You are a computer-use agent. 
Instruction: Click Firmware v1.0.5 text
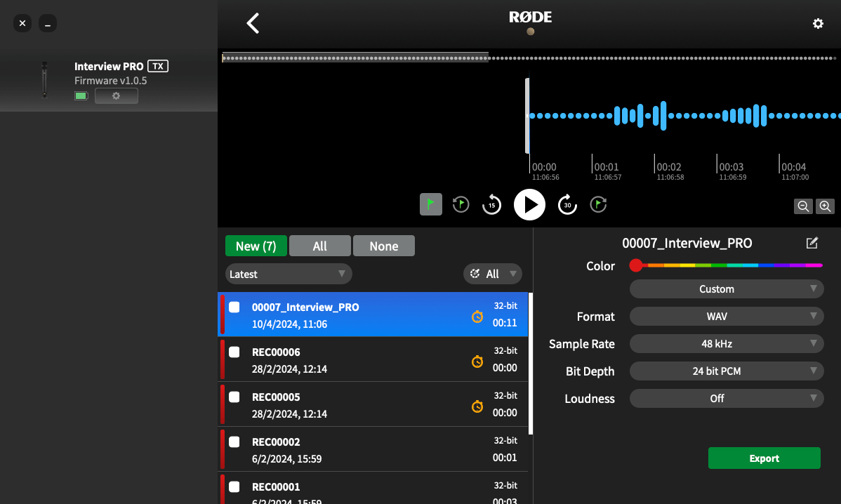110,81
